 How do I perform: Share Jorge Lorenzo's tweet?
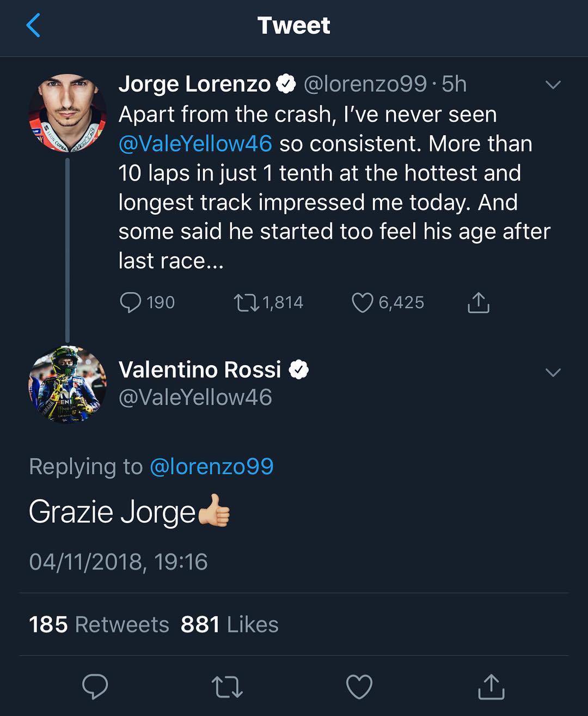pyautogui.click(x=479, y=302)
